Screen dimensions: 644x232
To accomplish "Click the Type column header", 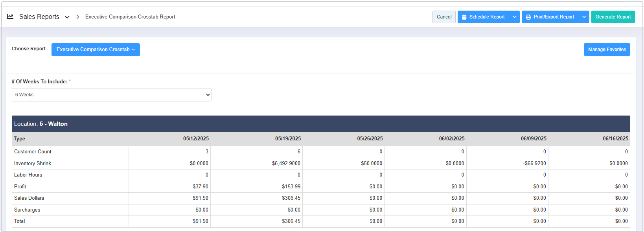I will click(x=20, y=139).
